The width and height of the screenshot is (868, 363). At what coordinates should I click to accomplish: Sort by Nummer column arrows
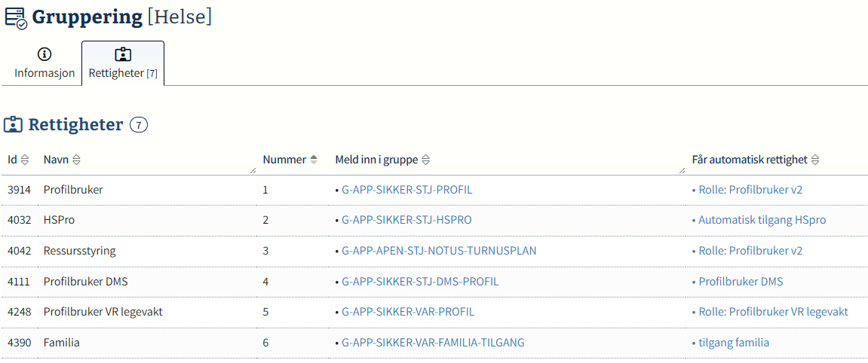coord(314,160)
